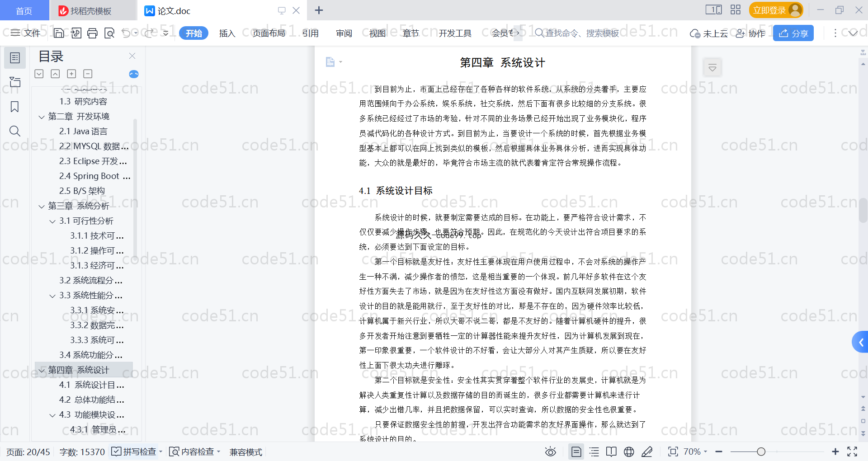Switch to reading mode book icon

611,452
